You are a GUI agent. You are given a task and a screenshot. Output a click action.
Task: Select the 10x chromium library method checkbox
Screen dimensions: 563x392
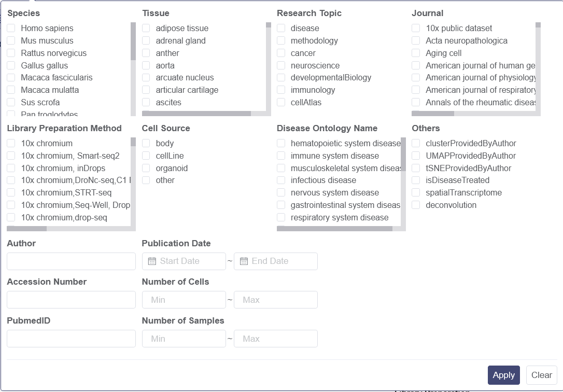[11, 143]
